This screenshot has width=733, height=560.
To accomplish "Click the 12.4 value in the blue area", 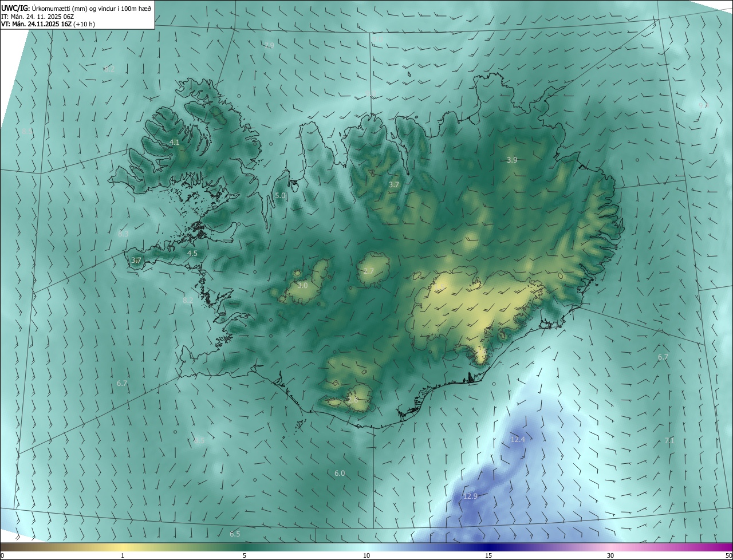I will (x=517, y=440).
